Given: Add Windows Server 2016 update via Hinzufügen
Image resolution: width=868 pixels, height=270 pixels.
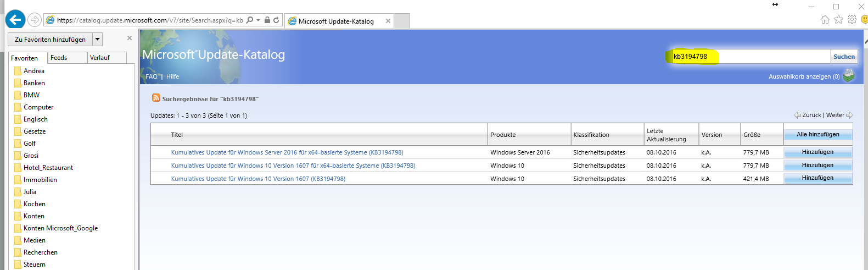Looking at the screenshot, I should coord(818,152).
